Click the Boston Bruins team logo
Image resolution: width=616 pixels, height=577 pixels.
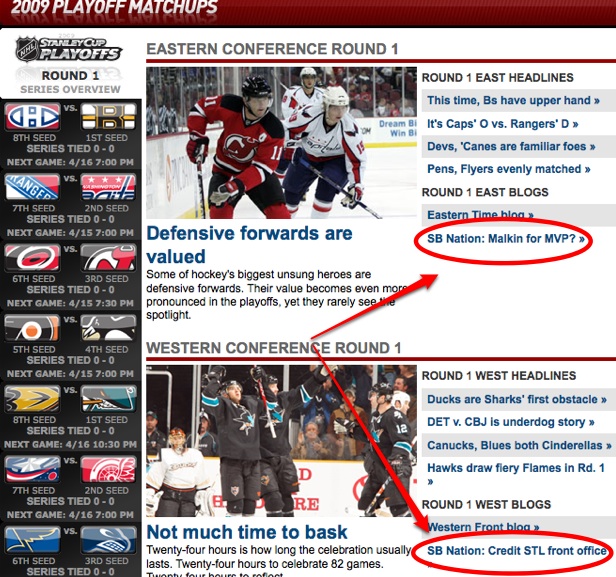(x=108, y=117)
